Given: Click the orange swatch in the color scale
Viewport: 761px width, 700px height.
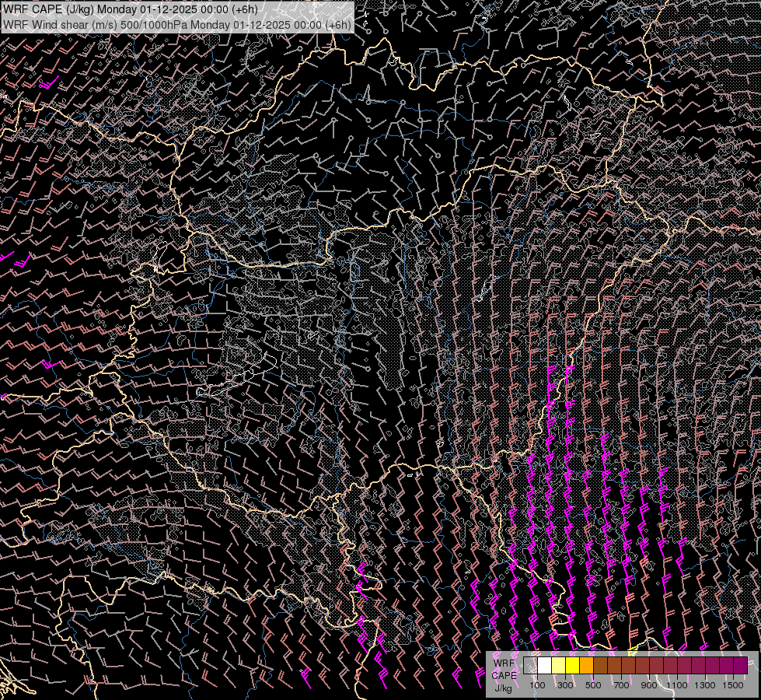Looking at the screenshot, I should [x=586, y=665].
